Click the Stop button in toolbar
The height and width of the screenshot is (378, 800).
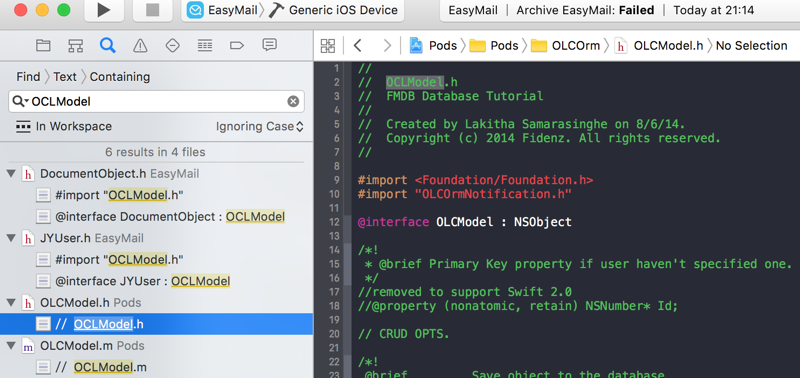(152, 10)
